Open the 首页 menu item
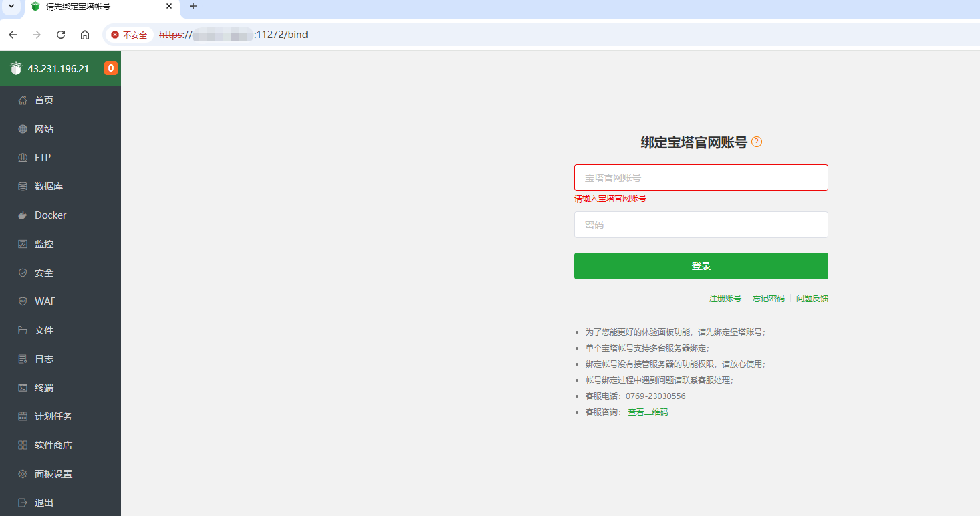The height and width of the screenshot is (516, 980). click(x=60, y=100)
